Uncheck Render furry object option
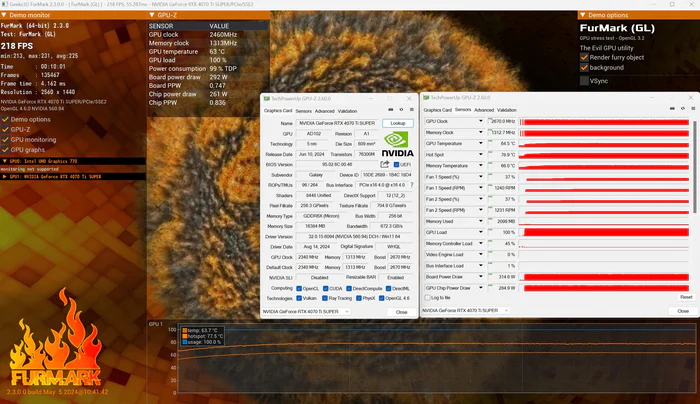700x404 pixels. click(x=584, y=57)
